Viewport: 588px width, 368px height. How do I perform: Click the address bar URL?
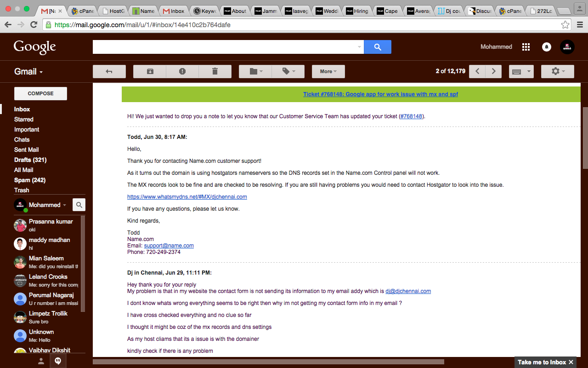click(x=142, y=25)
